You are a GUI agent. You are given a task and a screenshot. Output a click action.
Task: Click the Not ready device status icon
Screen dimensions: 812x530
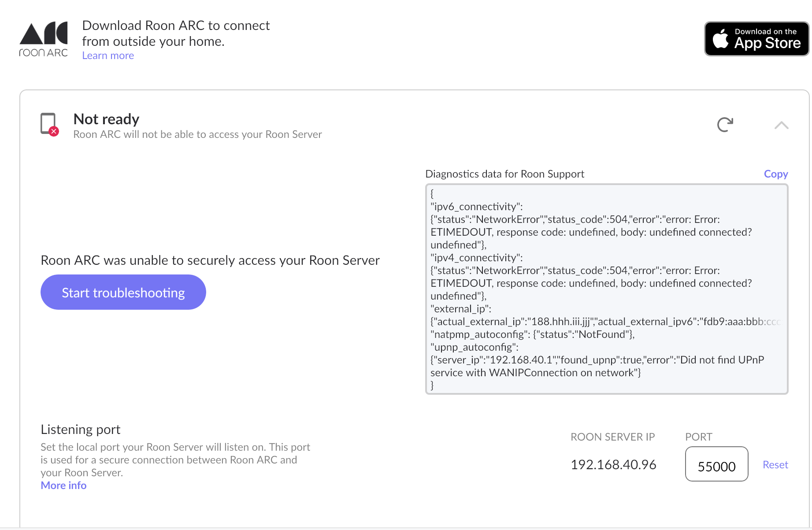50,125
